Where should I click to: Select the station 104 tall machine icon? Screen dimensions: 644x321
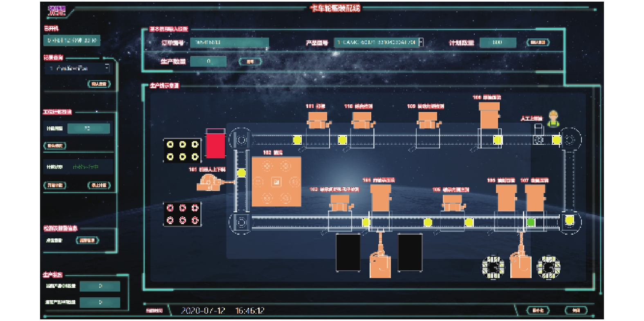pos(381,198)
